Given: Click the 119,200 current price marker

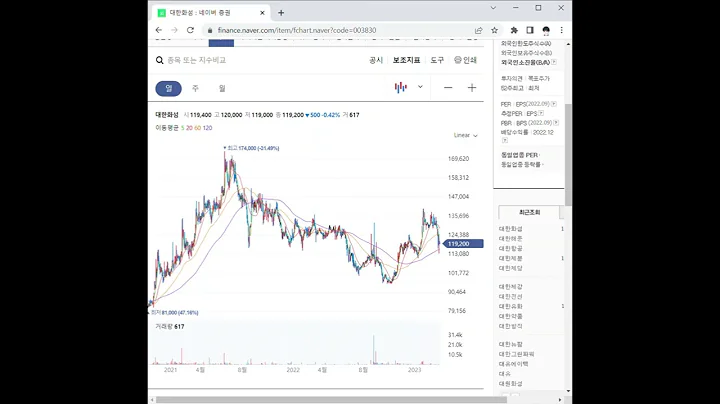Looking at the screenshot, I should coord(464,244).
